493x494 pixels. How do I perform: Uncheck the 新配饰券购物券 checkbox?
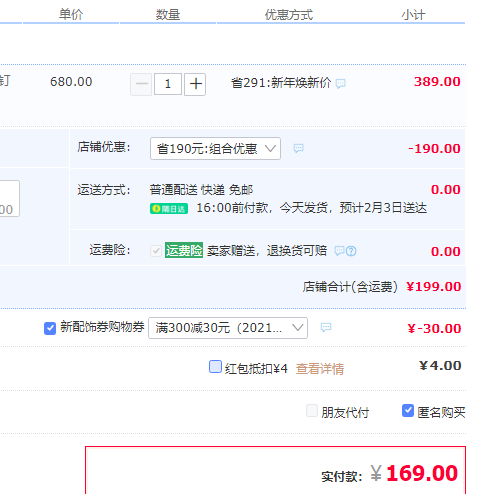(50, 328)
